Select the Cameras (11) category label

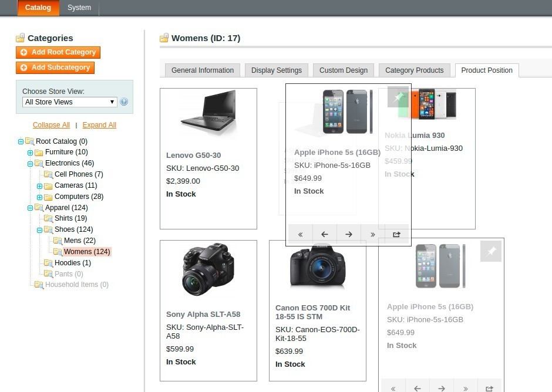[x=76, y=185]
